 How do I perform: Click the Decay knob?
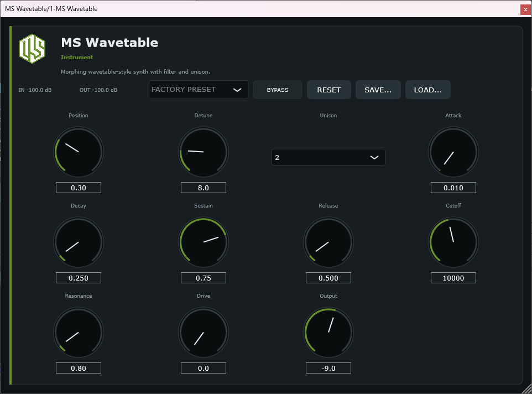[x=79, y=242]
